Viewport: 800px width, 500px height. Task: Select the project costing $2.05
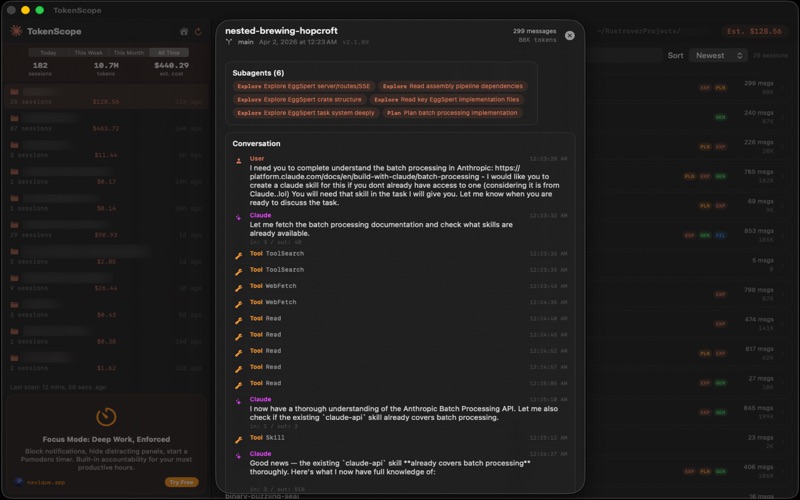tap(106, 256)
